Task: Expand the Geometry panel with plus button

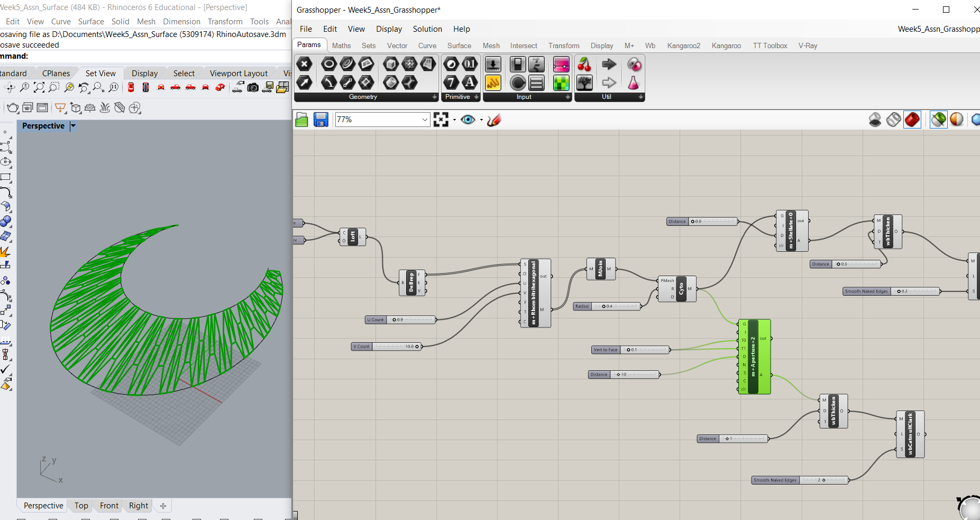Action: [x=434, y=97]
